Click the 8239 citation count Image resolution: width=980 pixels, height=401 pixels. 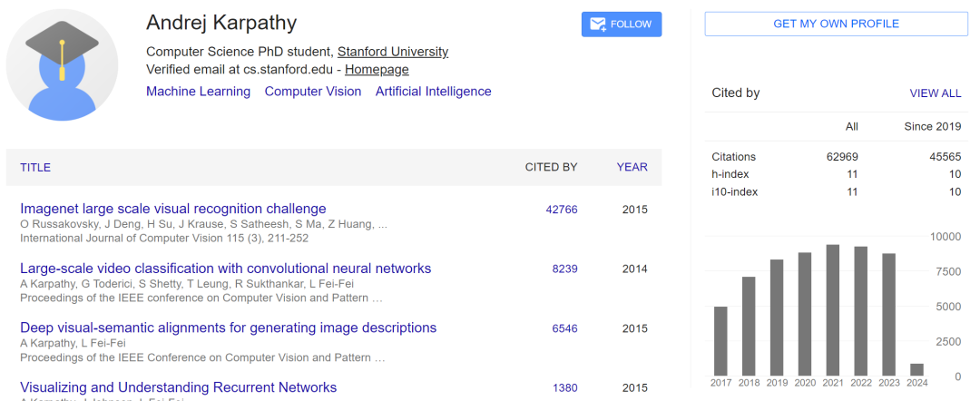564,269
